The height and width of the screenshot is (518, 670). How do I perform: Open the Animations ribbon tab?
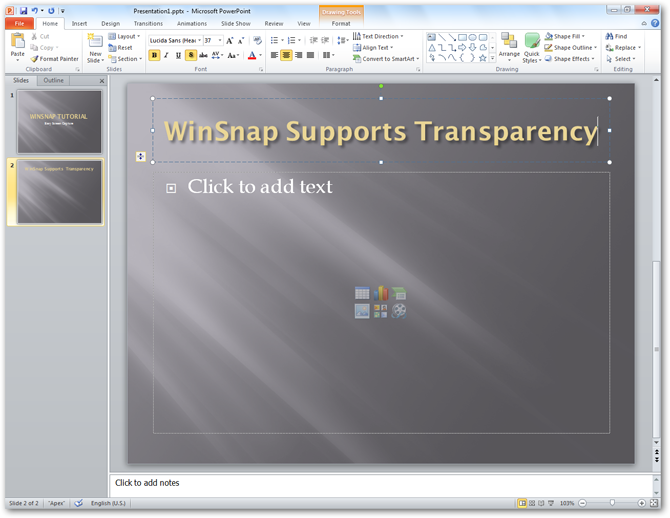192,24
